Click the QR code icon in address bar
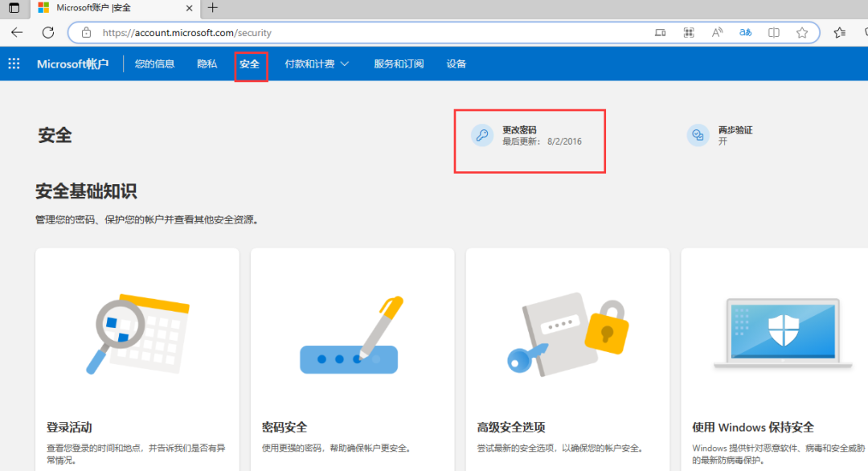The image size is (868, 471). (x=689, y=33)
